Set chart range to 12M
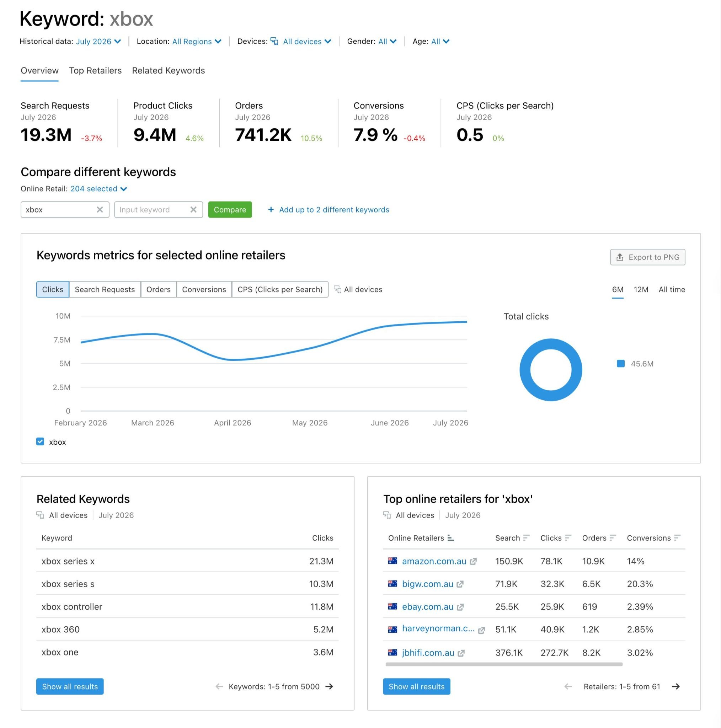 641,289
